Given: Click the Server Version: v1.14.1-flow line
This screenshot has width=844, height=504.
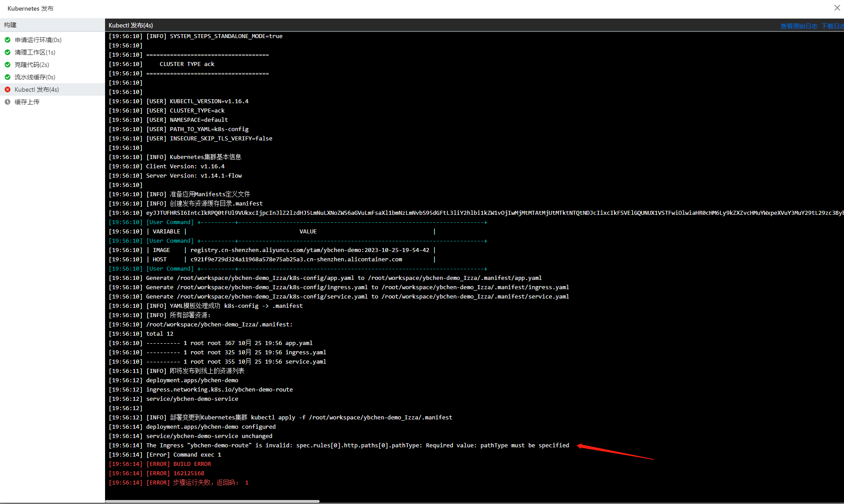Looking at the screenshot, I should [x=175, y=176].
